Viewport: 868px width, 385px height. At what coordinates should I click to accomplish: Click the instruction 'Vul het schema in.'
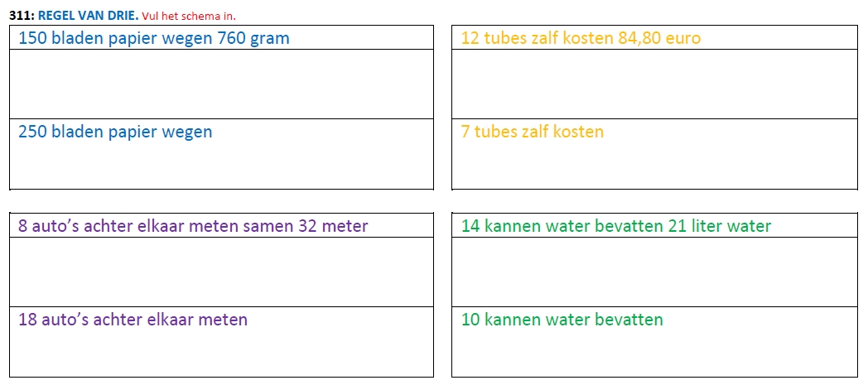pyautogui.click(x=189, y=16)
